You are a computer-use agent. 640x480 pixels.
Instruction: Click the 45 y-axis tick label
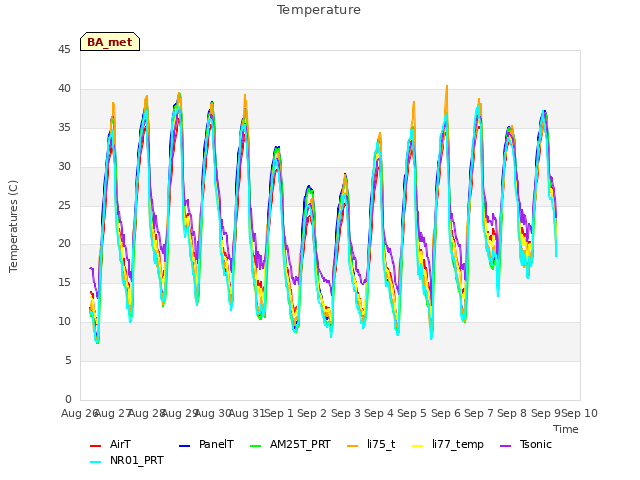coord(64,49)
